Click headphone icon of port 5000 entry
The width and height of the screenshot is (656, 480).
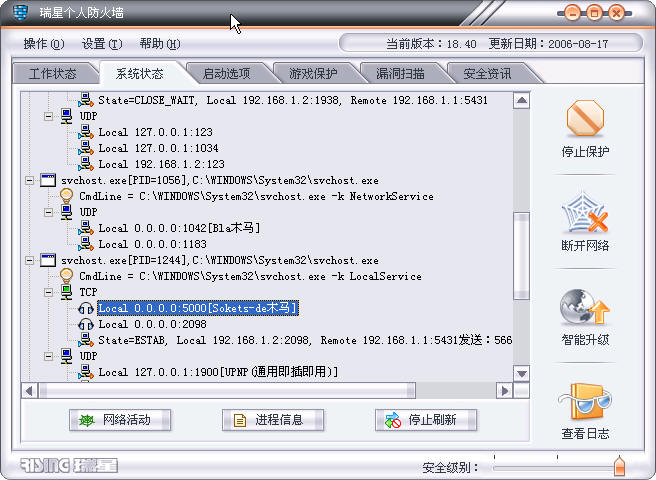pos(86,308)
